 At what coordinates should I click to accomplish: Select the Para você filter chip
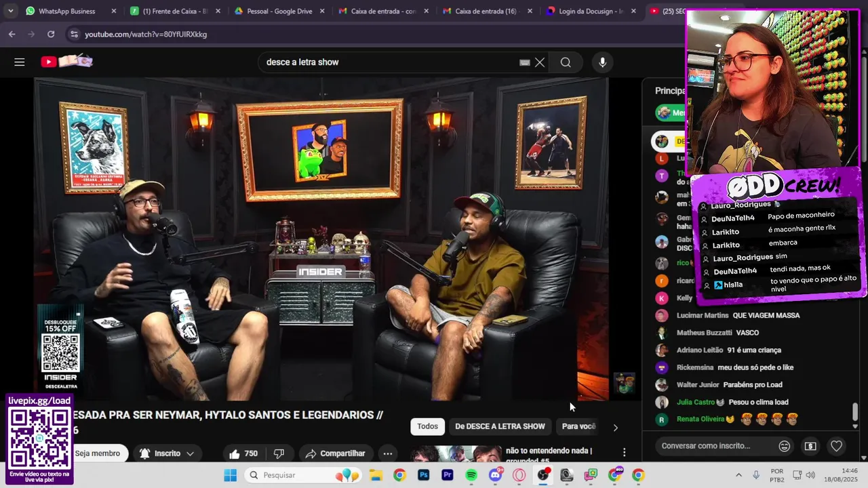click(578, 426)
